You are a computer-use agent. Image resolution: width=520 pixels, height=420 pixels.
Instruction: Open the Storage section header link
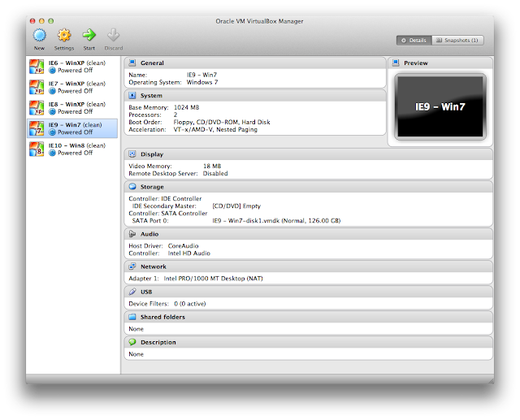coord(152,187)
